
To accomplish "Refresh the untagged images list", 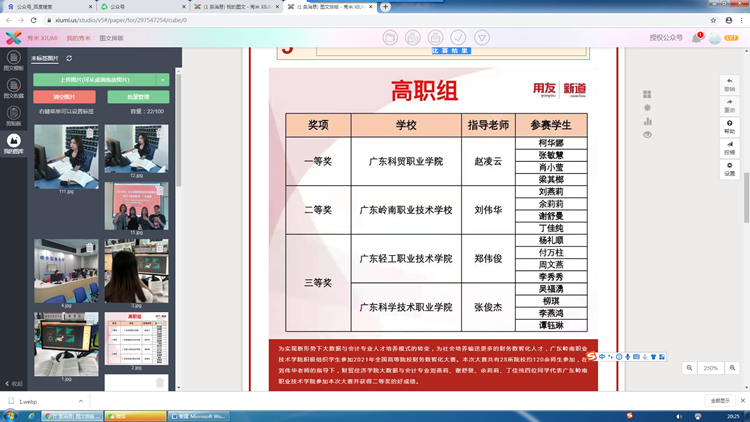I will [x=69, y=58].
